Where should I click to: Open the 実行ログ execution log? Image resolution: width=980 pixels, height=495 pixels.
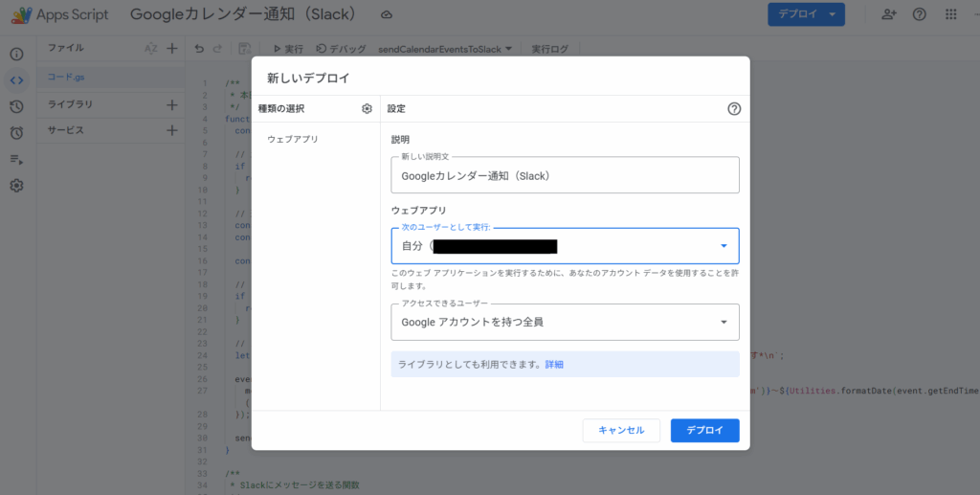click(550, 49)
